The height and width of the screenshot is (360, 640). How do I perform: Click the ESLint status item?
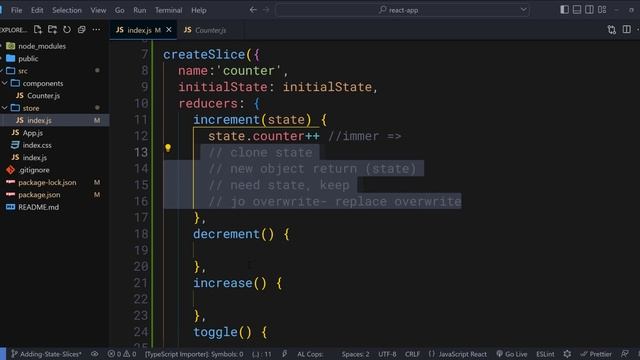pos(545,354)
